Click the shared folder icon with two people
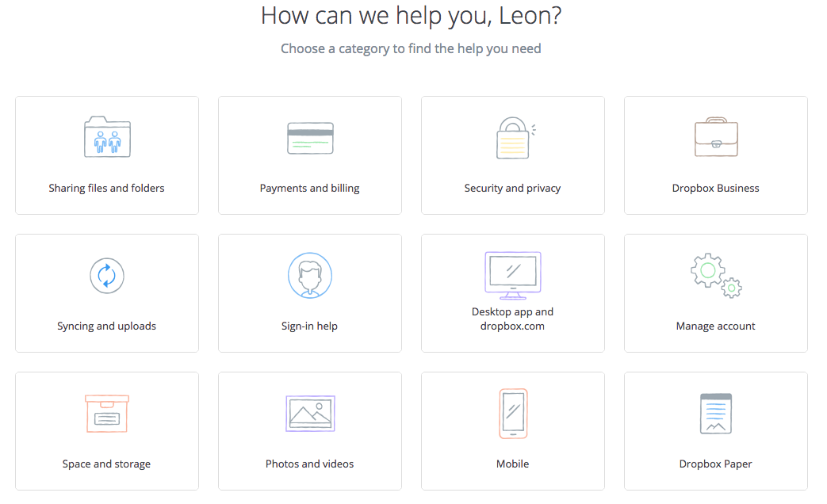 pyautogui.click(x=107, y=136)
